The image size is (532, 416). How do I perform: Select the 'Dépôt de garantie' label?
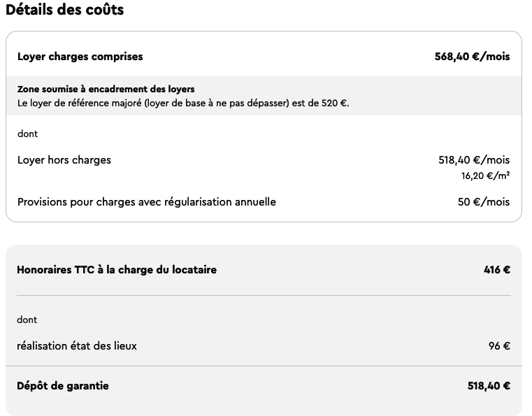click(x=63, y=386)
